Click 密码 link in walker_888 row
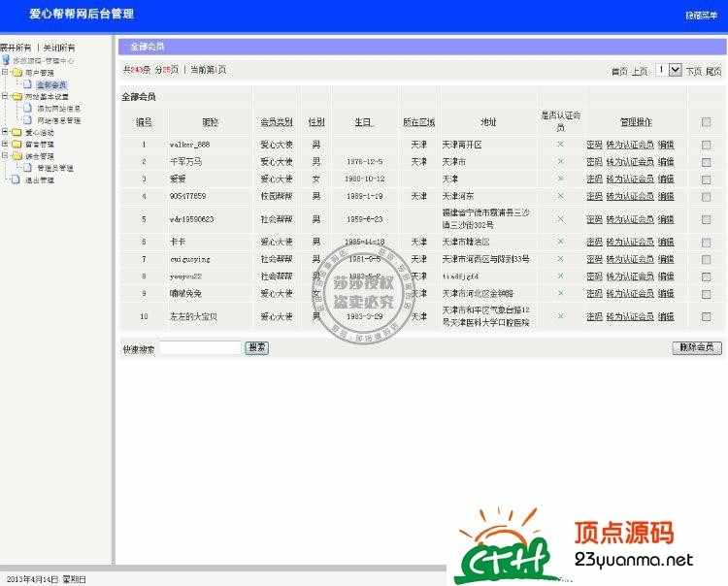Viewport: 728px width, 586px height. 594,145
